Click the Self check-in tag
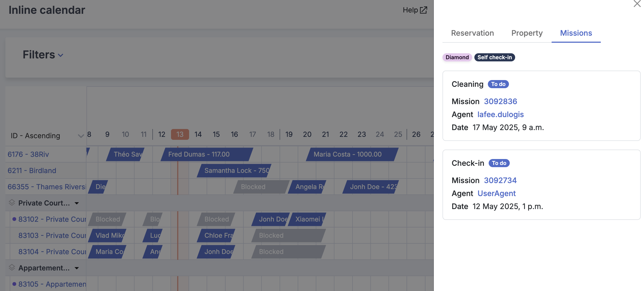644x291 pixels. click(x=495, y=57)
